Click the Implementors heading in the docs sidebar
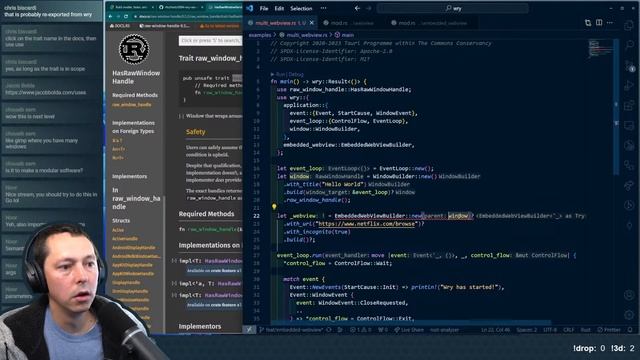The width and height of the screenshot is (640, 360). point(129,176)
